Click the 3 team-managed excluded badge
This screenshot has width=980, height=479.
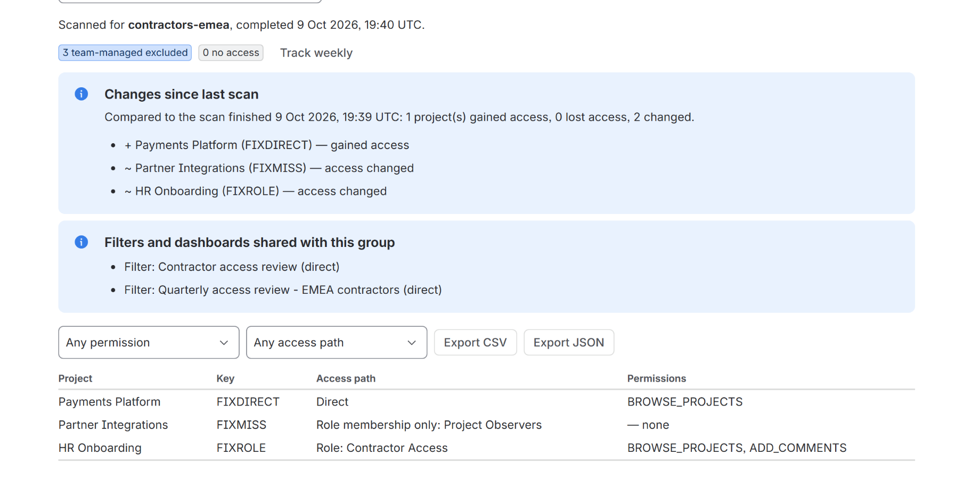(125, 53)
